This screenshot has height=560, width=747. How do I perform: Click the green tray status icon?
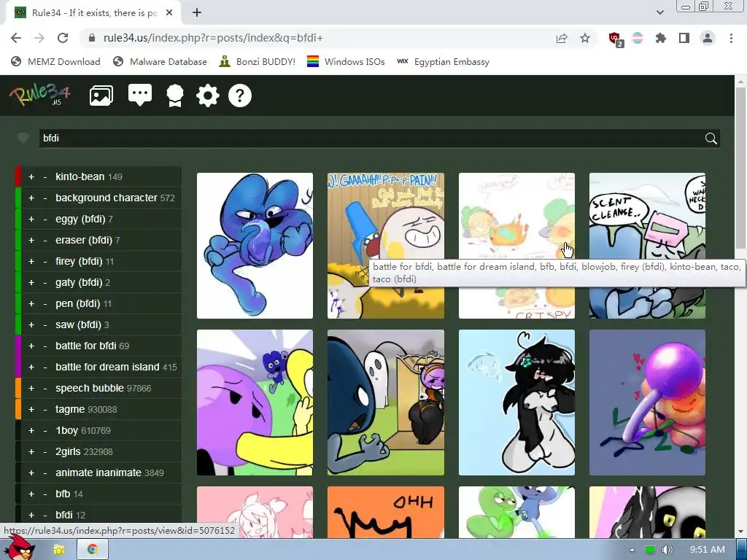coord(650,550)
